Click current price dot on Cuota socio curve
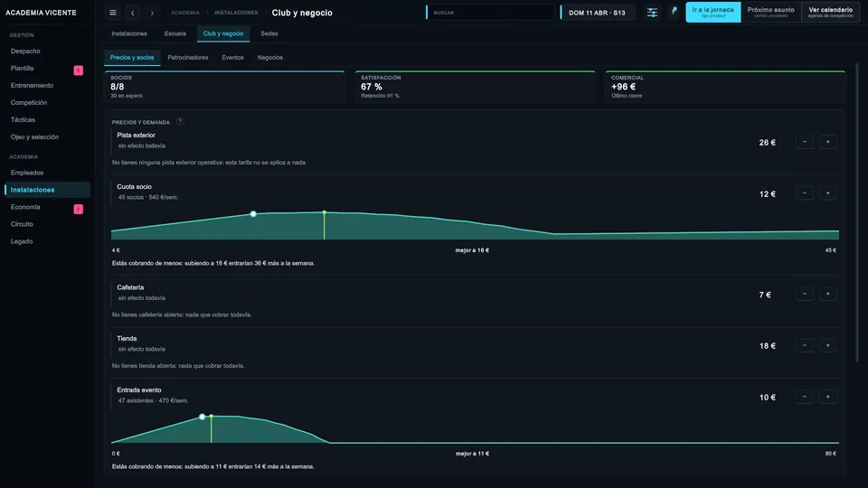Image resolution: width=868 pixels, height=488 pixels. 253,213
